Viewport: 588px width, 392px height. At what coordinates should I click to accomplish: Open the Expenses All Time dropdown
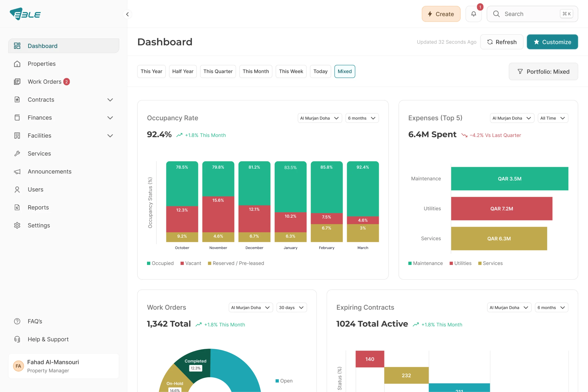[553, 118]
